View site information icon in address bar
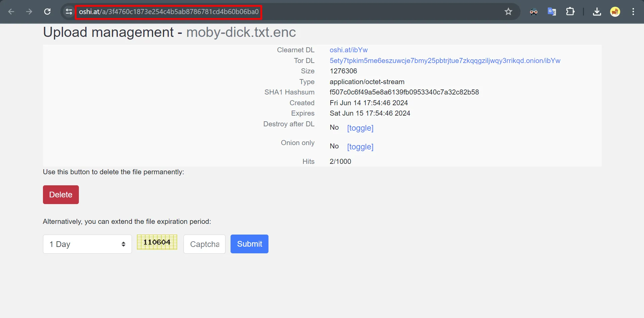Image resolution: width=644 pixels, height=318 pixels. (x=69, y=12)
